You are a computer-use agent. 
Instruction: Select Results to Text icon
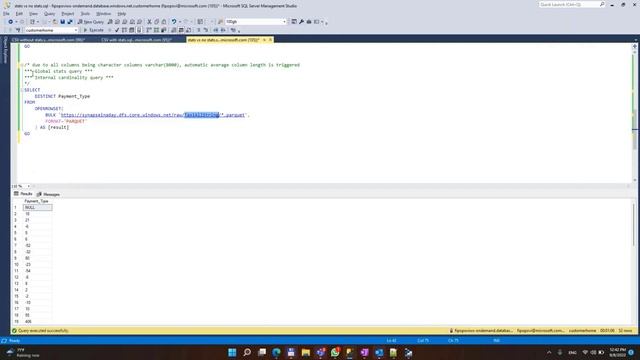(x=174, y=30)
